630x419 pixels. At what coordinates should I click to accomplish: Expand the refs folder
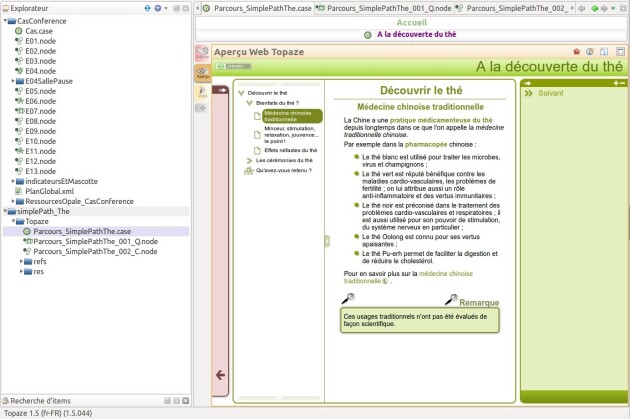(x=21, y=262)
